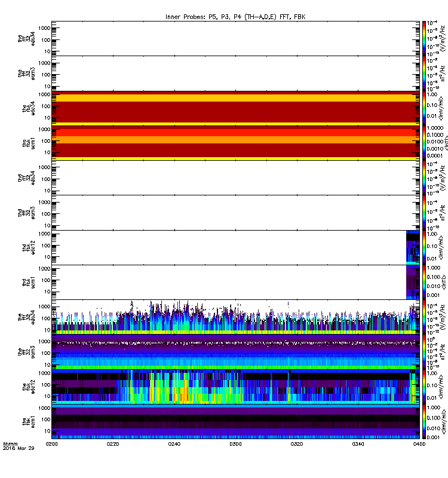
Task: Click the 0320 time tick label
Action: pos(297,444)
